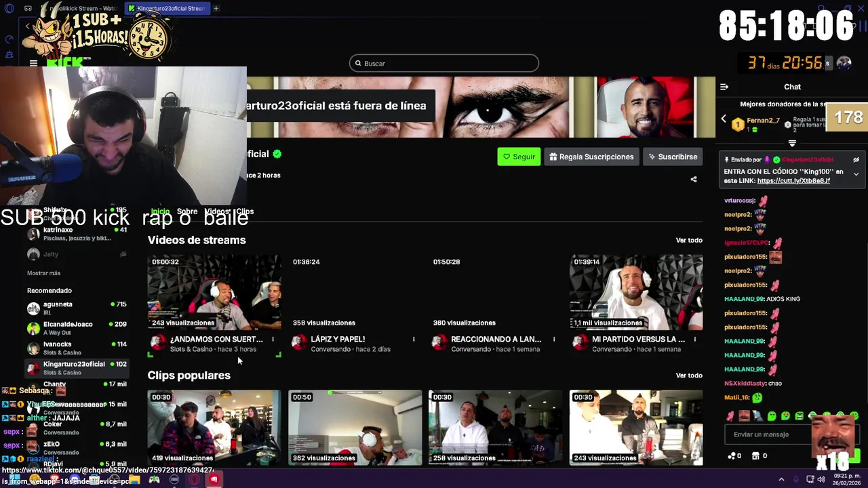Click Regala Suscripciones button
The height and width of the screenshot is (488, 868).
tap(592, 157)
